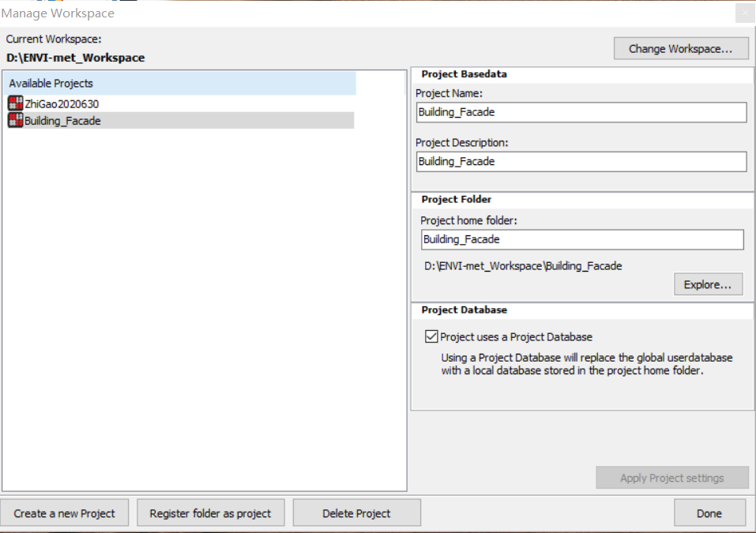Focus the Project home folder field
The width and height of the screenshot is (756, 533).
click(x=582, y=239)
